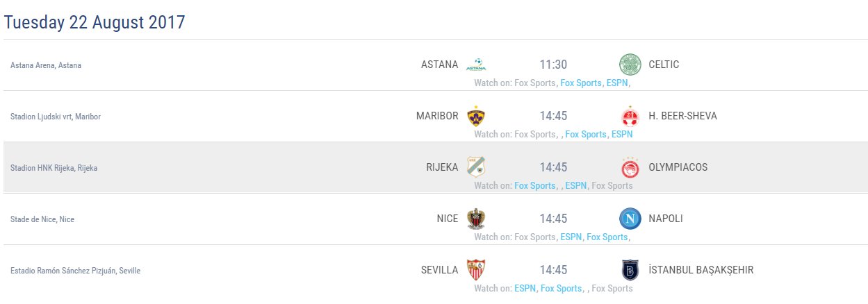The width and height of the screenshot is (868, 304).
Task: Click the CELTIC team name
Action: click(664, 65)
